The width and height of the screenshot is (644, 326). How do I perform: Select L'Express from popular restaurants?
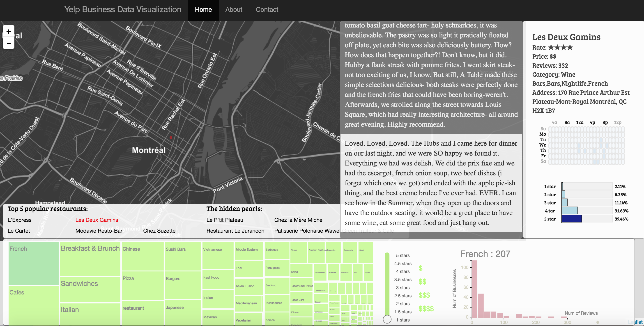pyautogui.click(x=19, y=220)
